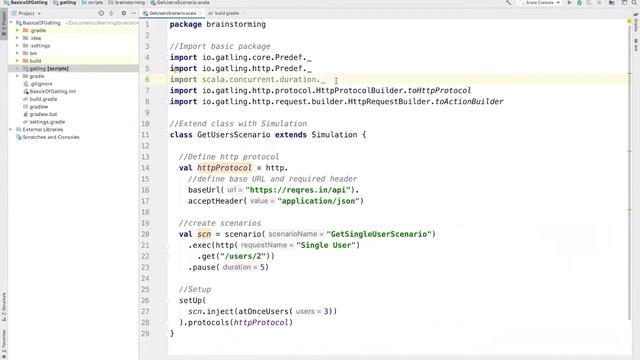Click "Single User" string on line 21
640x360 pixels.
pyautogui.click(x=326, y=245)
